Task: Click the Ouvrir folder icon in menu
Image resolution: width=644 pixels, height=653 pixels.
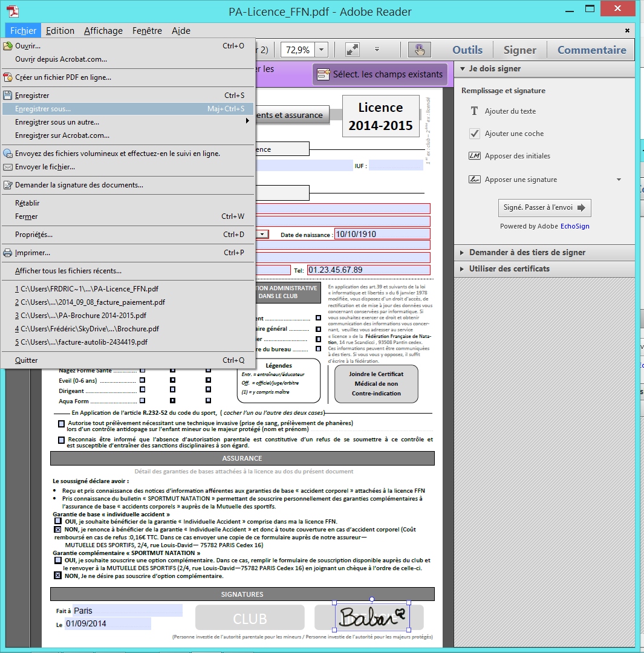Action: (x=7, y=46)
